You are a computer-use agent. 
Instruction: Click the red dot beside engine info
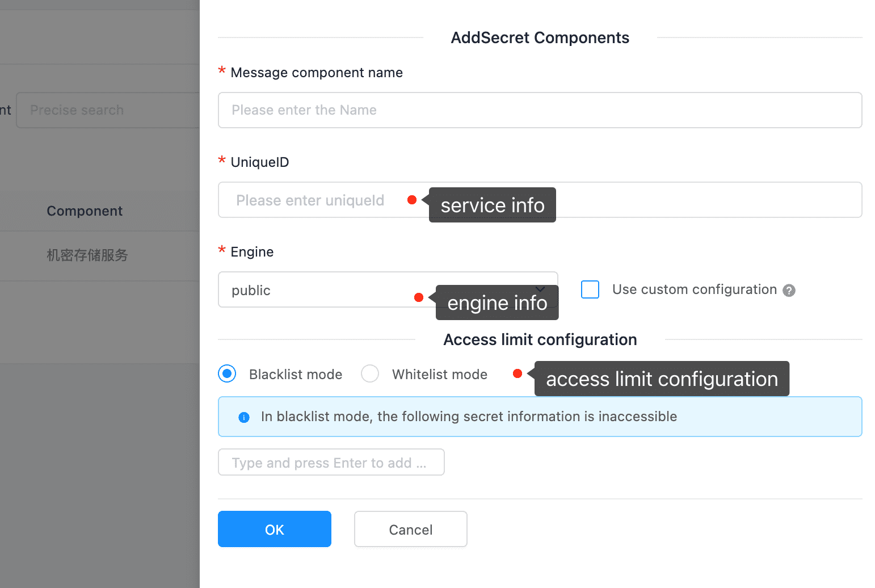point(419,297)
